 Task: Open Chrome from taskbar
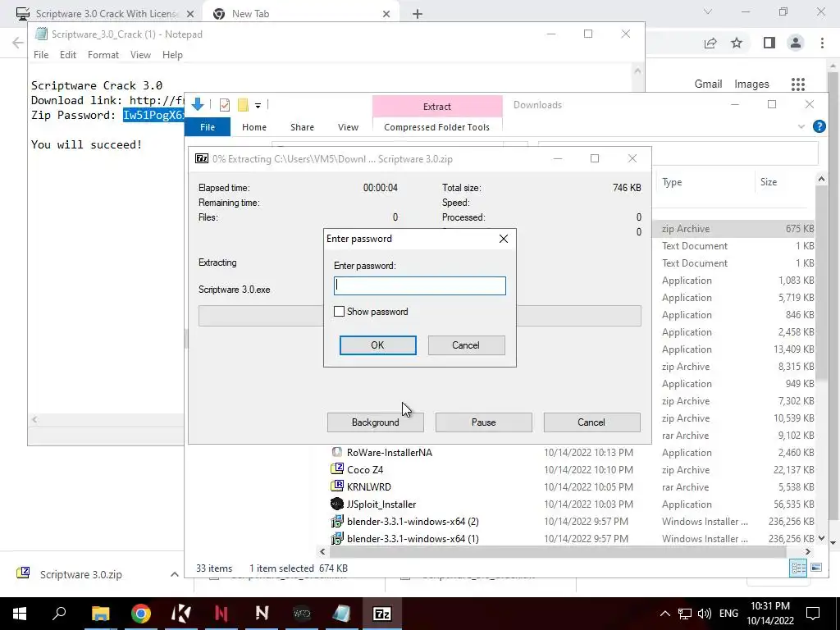pyautogui.click(x=140, y=614)
